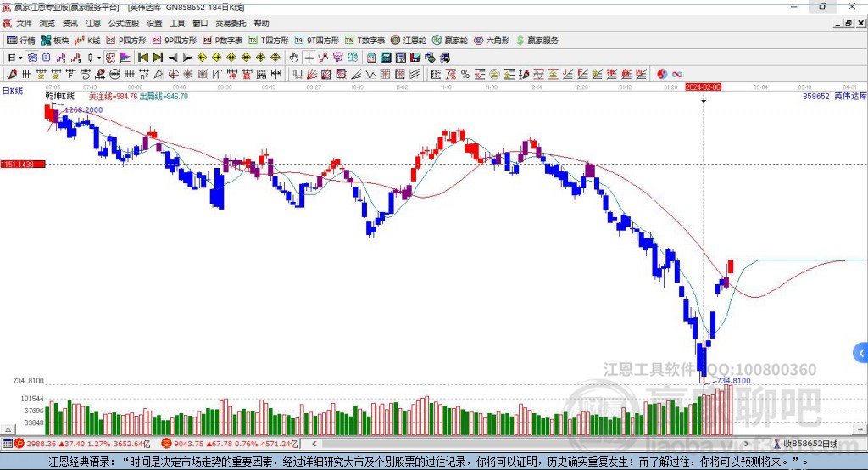Select the hand pan tool
Viewport: 868px width, 470px height.
pyautogui.click(x=294, y=58)
